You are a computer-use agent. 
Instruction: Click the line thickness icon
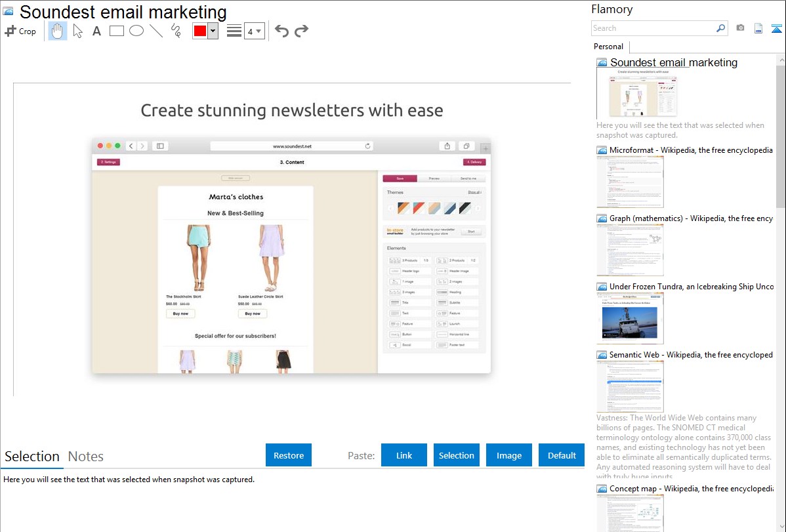click(234, 31)
